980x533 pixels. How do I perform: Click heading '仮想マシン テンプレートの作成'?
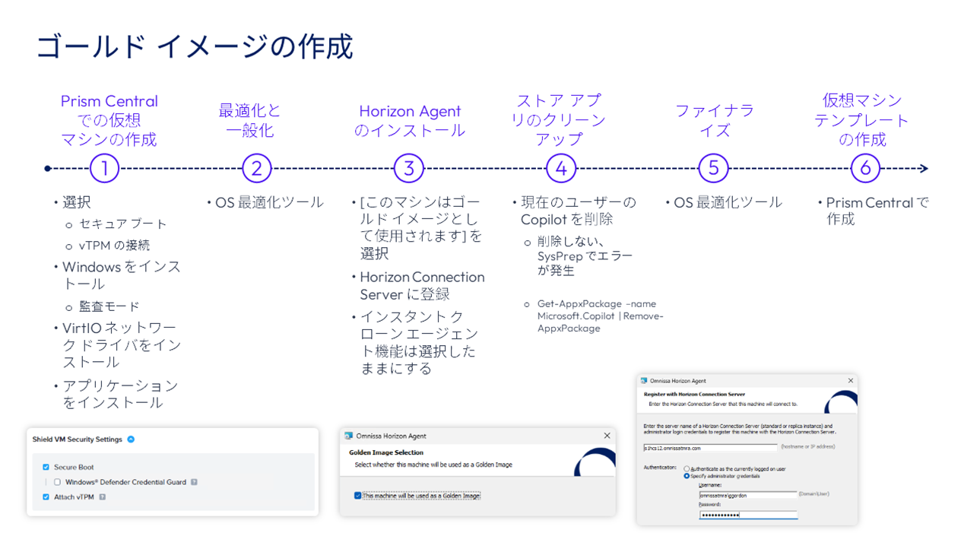point(862,120)
